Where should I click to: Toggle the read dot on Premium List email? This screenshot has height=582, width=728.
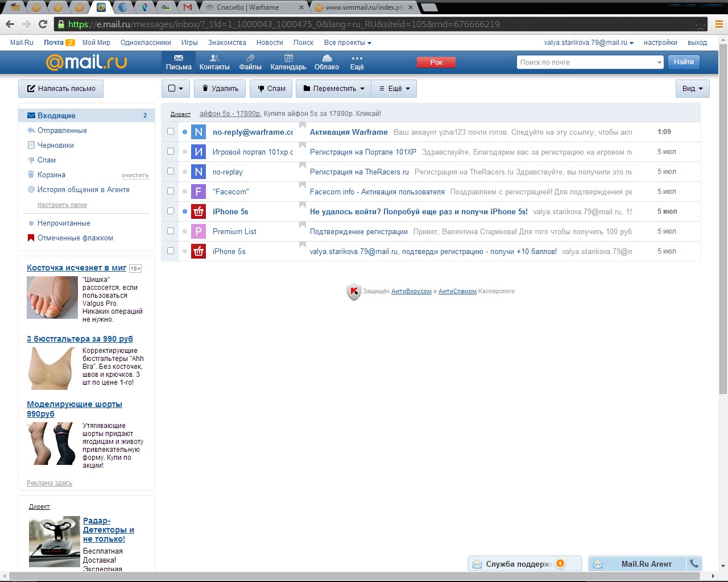click(185, 231)
